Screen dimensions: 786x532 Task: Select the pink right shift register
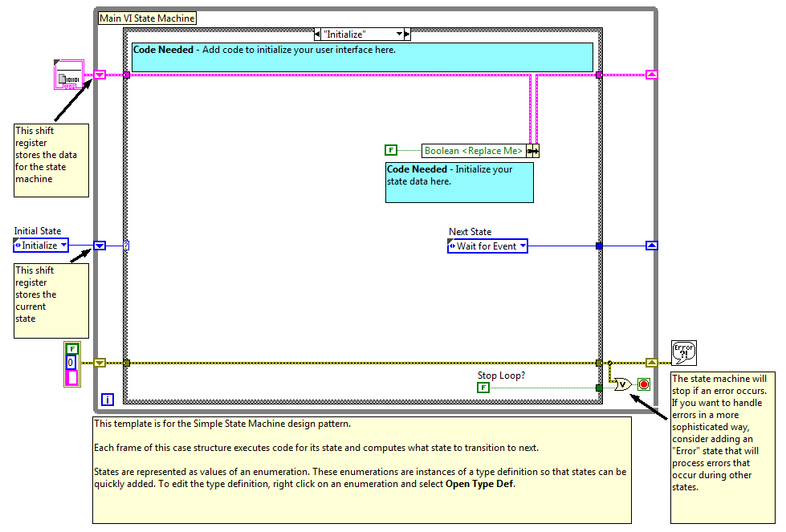click(651, 75)
